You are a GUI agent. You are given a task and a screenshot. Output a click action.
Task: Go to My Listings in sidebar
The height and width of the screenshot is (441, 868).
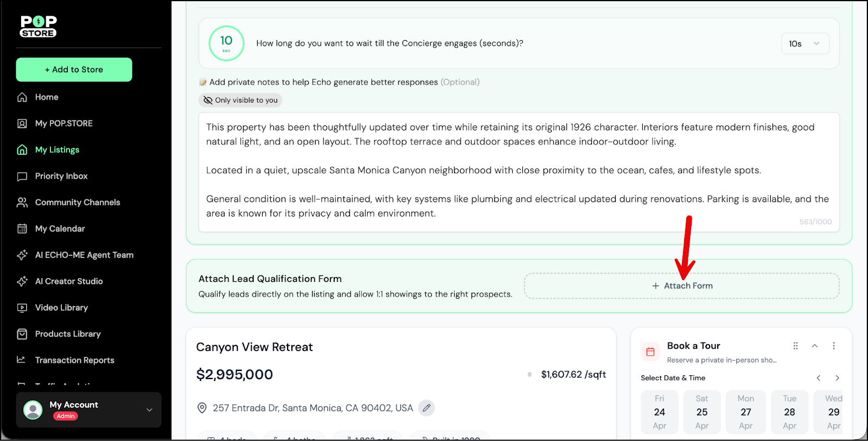tap(57, 150)
